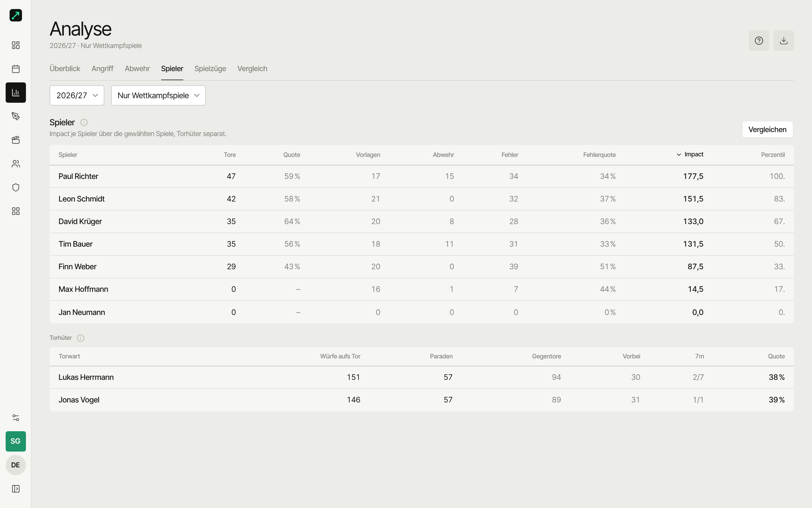
Task: Select the Jan Neumann row
Action: pos(422,312)
